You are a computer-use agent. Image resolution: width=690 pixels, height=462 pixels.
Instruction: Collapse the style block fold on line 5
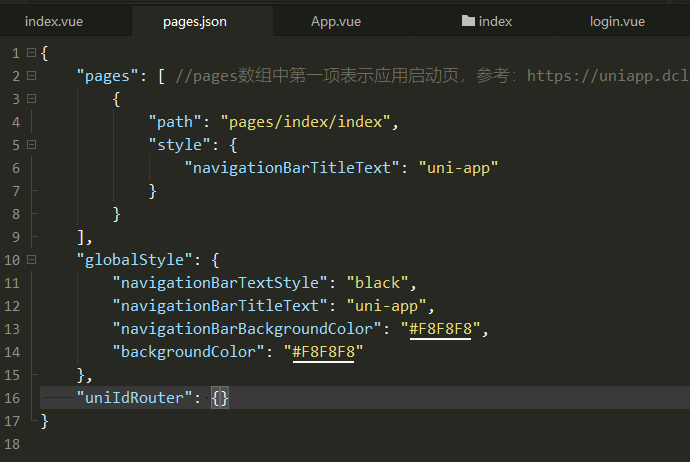pos(31,145)
